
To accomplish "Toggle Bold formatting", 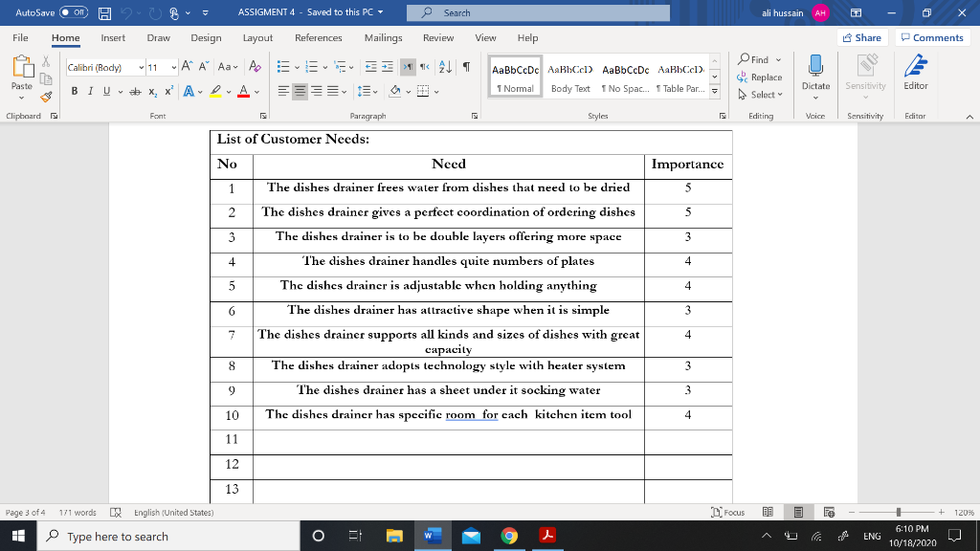I will tap(75, 91).
